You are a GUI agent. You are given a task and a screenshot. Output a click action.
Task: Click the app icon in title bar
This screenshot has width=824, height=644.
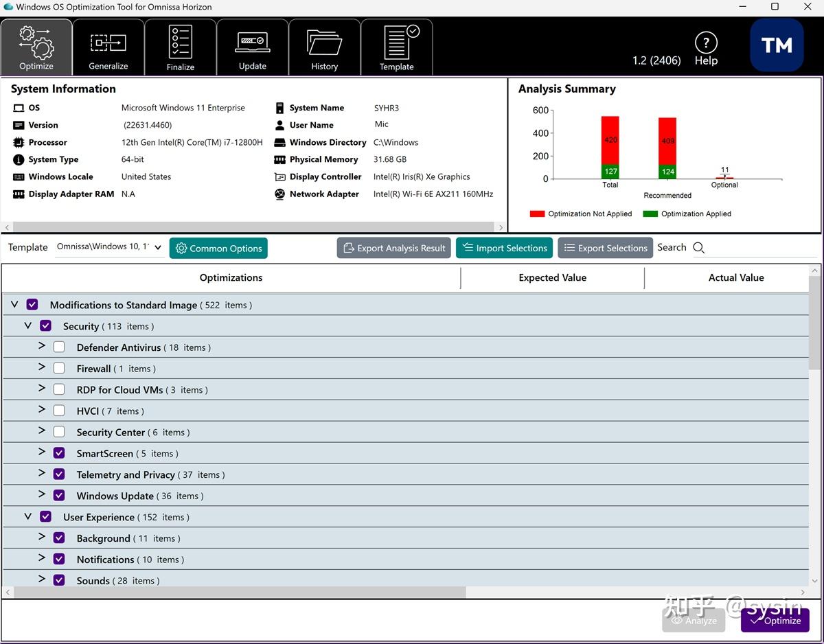point(8,7)
